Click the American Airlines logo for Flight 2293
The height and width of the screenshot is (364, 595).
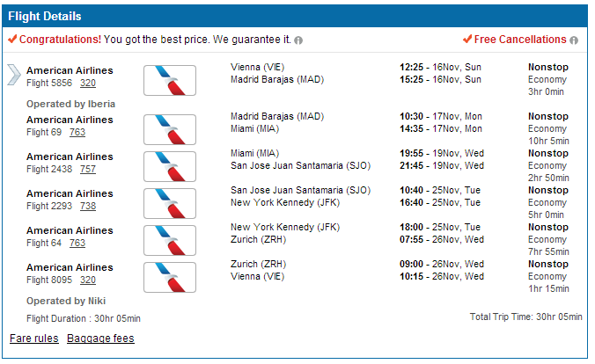[170, 204]
